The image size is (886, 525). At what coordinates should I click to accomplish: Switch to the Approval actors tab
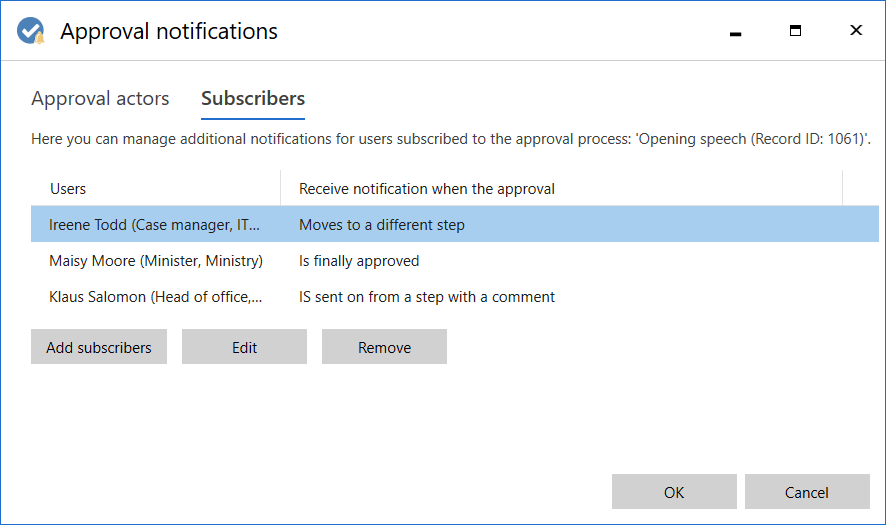click(100, 99)
